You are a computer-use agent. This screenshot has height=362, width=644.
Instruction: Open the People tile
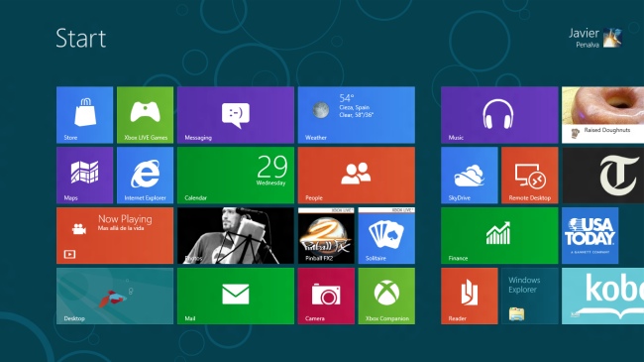pos(357,176)
